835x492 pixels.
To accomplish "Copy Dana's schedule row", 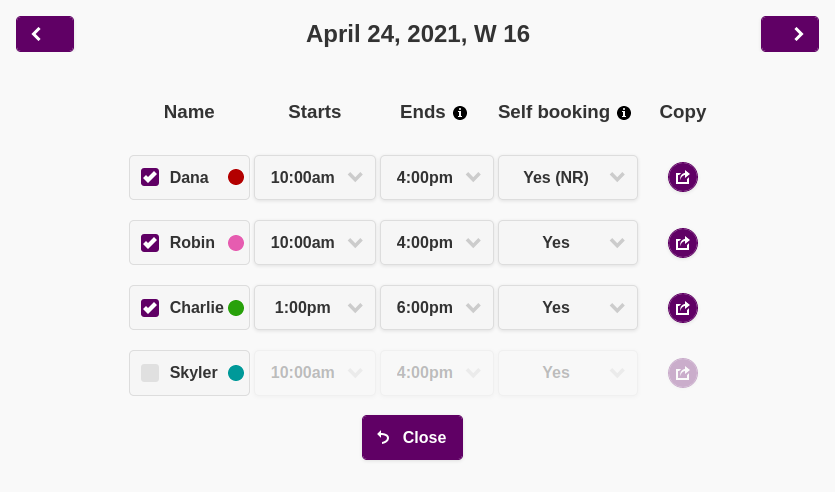I will (x=683, y=177).
